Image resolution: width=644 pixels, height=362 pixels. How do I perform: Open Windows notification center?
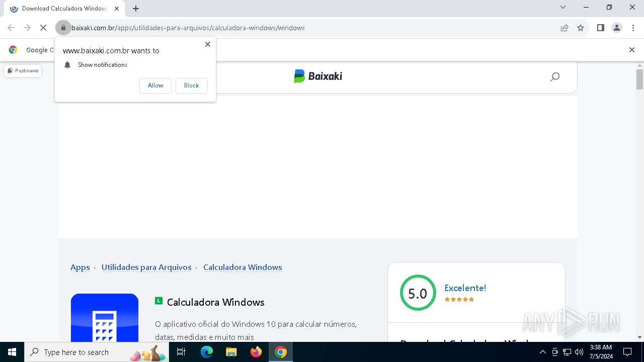click(x=627, y=352)
